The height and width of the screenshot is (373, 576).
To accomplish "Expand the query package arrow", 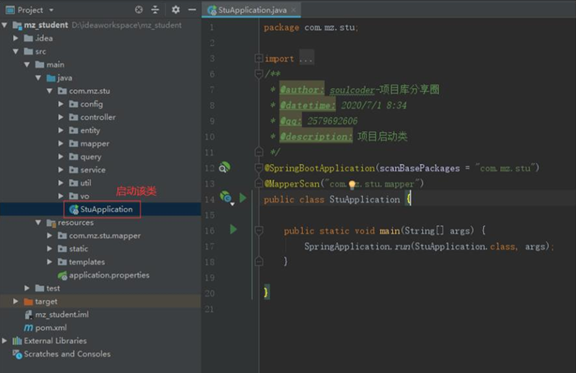I will pyautogui.click(x=61, y=157).
